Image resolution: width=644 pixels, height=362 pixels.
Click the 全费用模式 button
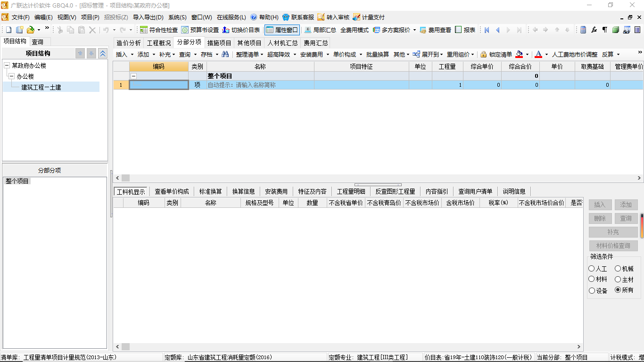(355, 30)
